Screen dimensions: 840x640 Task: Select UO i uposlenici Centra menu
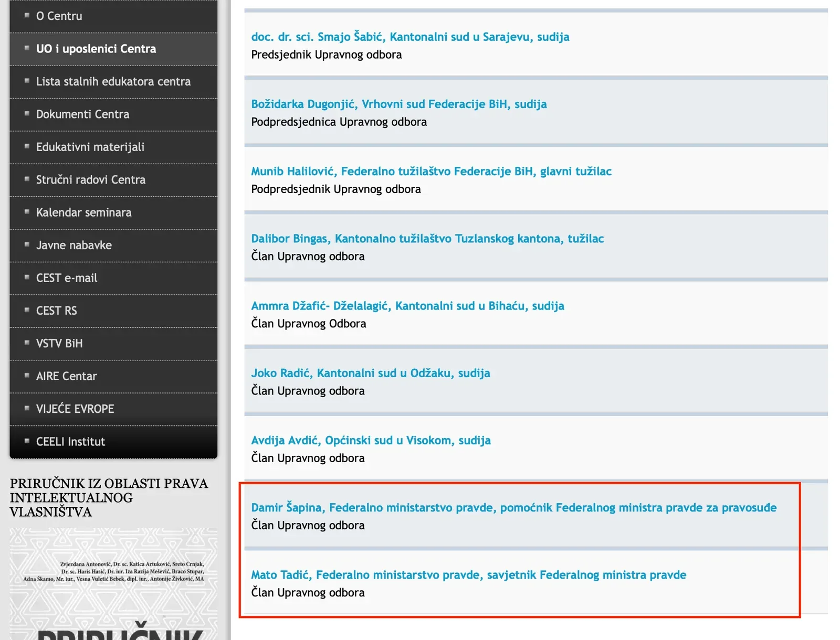[96, 49]
